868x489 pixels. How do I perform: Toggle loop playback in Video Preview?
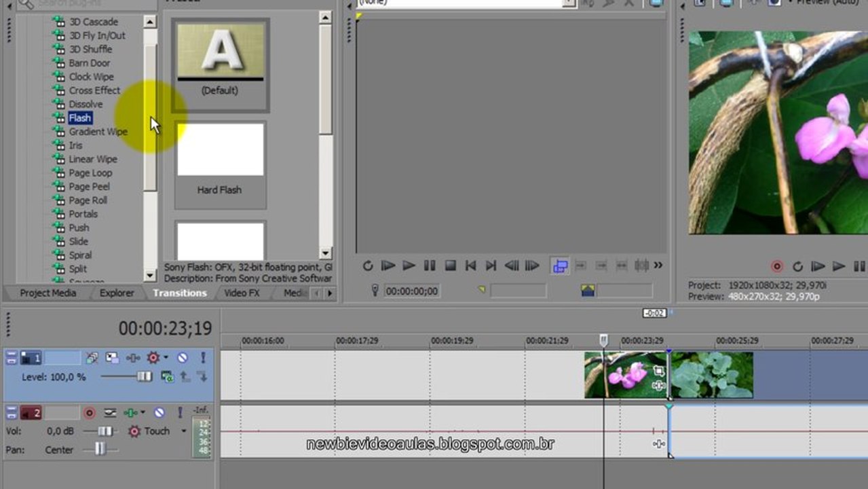click(797, 266)
